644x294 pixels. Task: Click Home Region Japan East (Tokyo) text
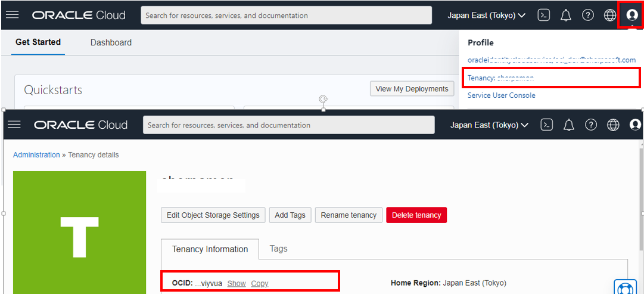449,283
